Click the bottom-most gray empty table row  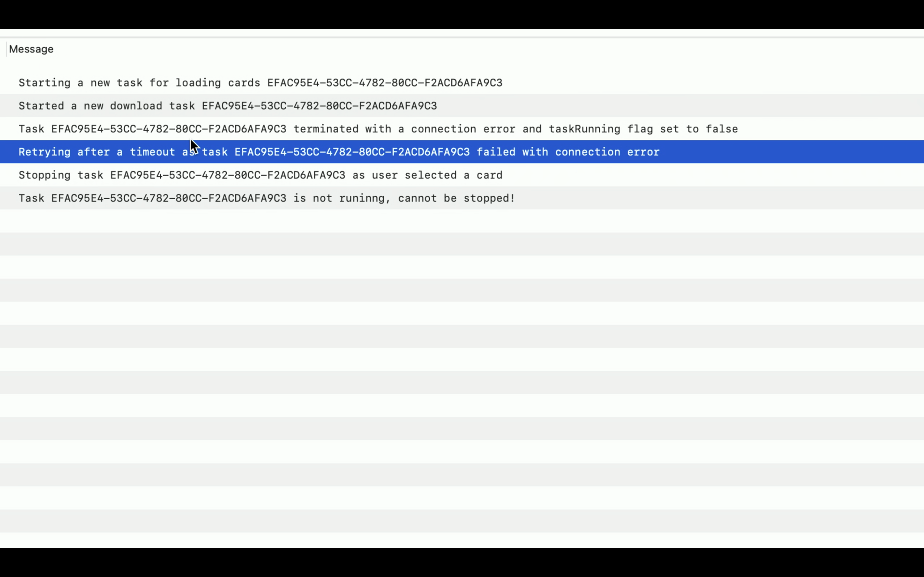[x=462, y=521]
